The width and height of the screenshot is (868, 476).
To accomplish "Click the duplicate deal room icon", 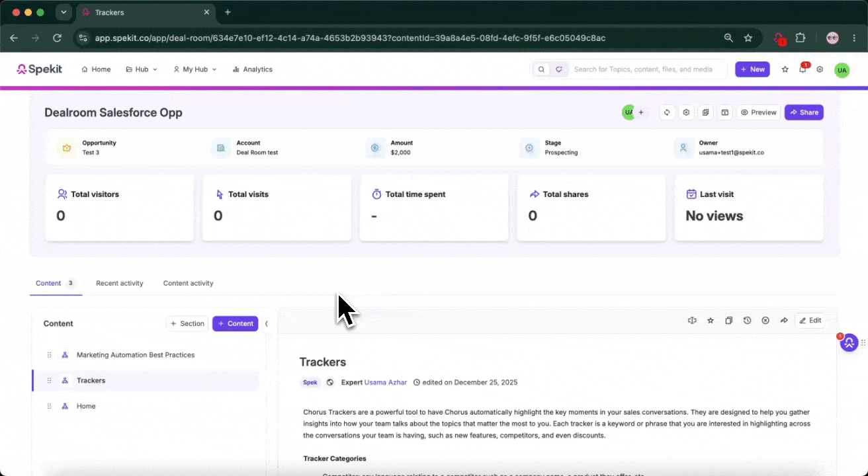I will click(x=705, y=112).
